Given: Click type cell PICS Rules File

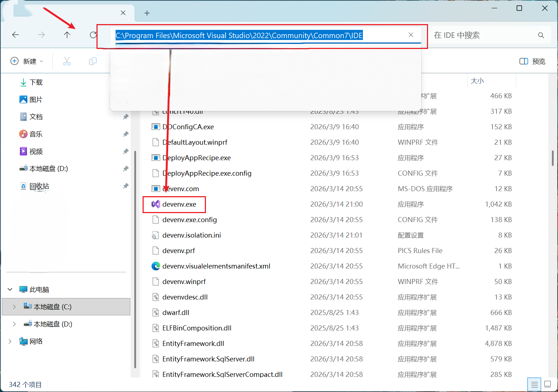Looking at the screenshot, I should (x=420, y=251).
